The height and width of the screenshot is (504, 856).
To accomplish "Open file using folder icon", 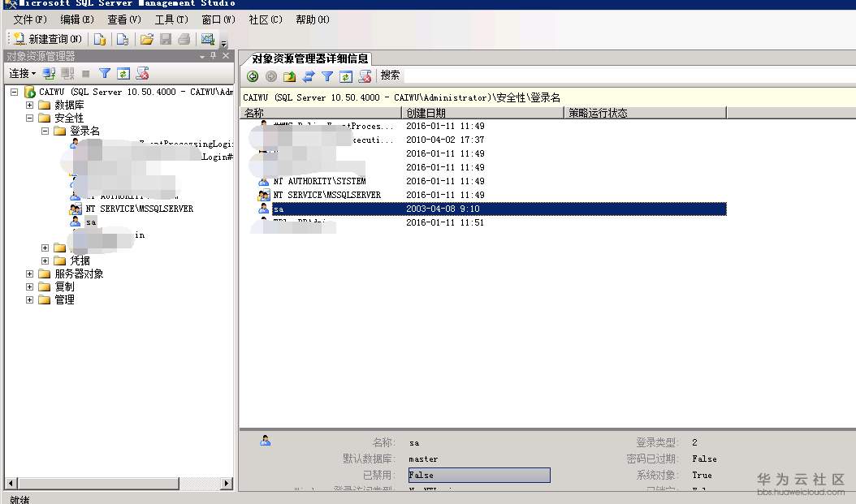I will [146, 39].
